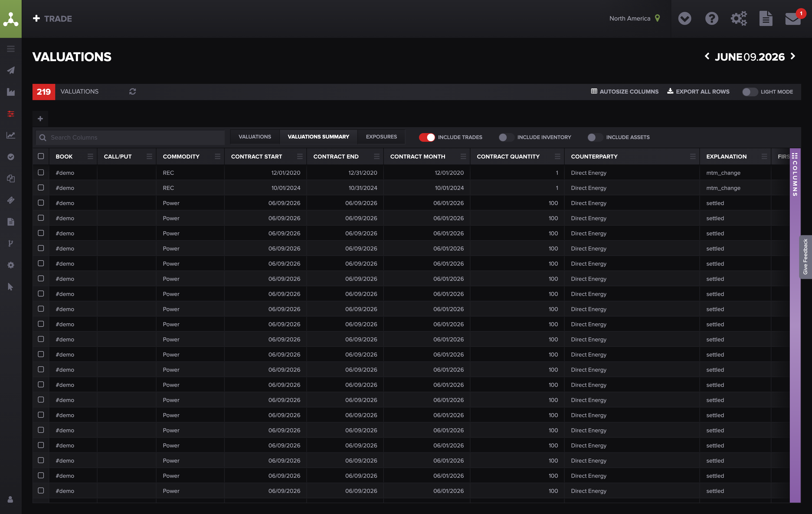Disable the Include Trades toggle
This screenshot has height=514, width=812.
(x=427, y=137)
